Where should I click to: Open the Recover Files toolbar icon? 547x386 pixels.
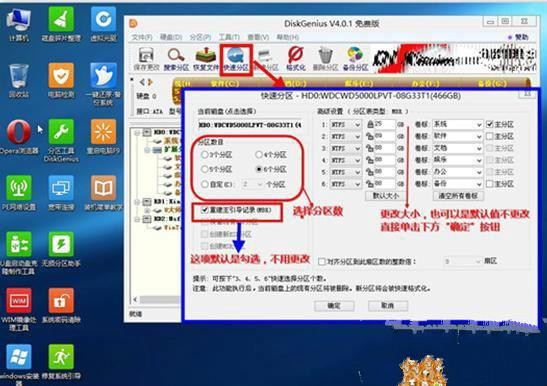pyautogui.click(x=206, y=59)
